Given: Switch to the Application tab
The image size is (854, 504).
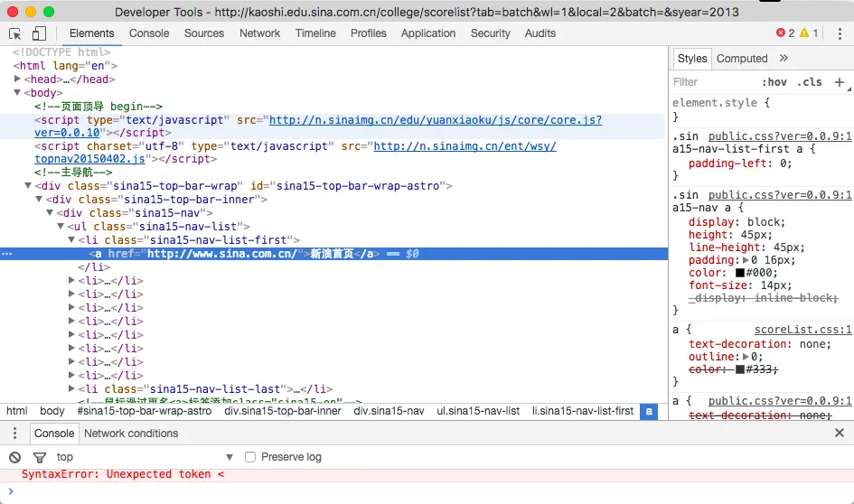Looking at the screenshot, I should click(x=428, y=33).
